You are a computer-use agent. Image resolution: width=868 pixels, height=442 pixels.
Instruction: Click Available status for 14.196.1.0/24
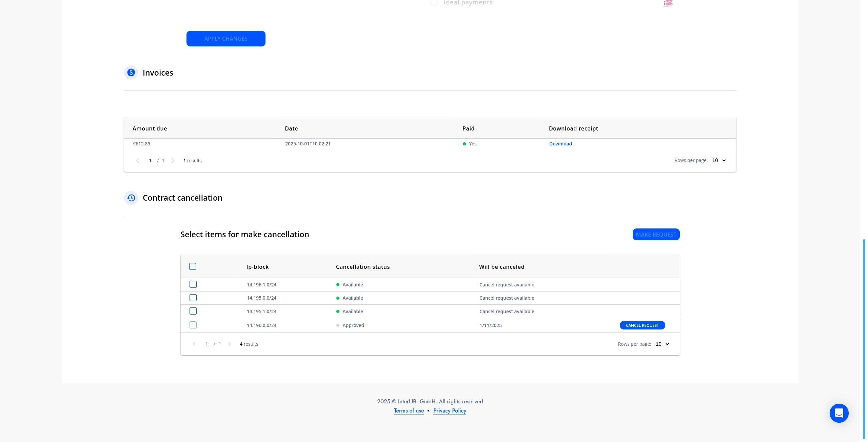pyautogui.click(x=350, y=285)
